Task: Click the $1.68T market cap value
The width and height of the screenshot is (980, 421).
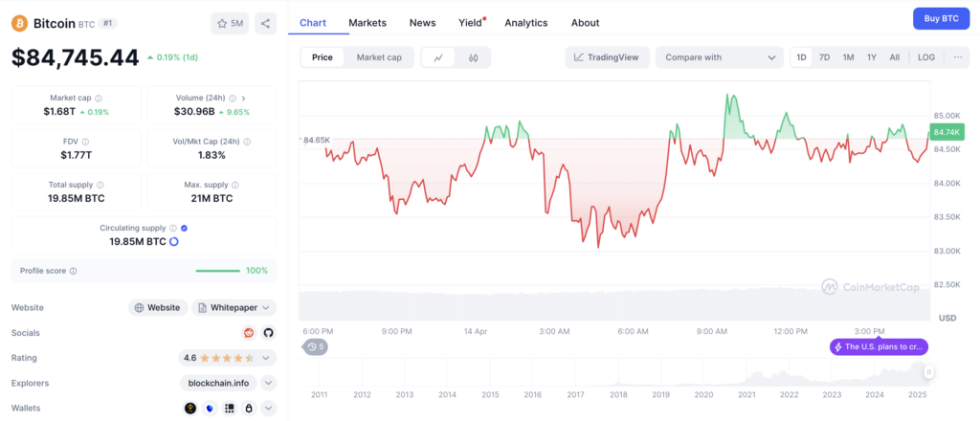Action: tap(57, 112)
